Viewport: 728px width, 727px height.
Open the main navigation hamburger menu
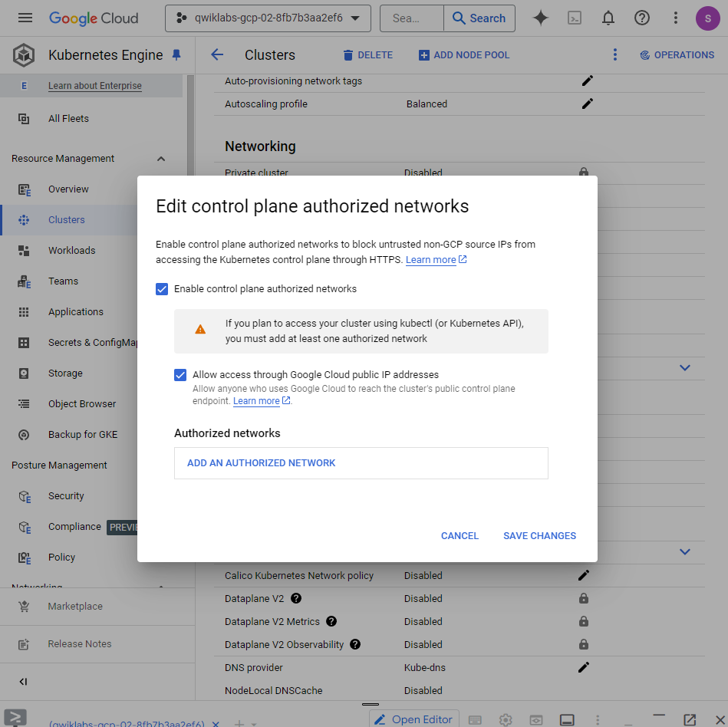coord(25,18)
